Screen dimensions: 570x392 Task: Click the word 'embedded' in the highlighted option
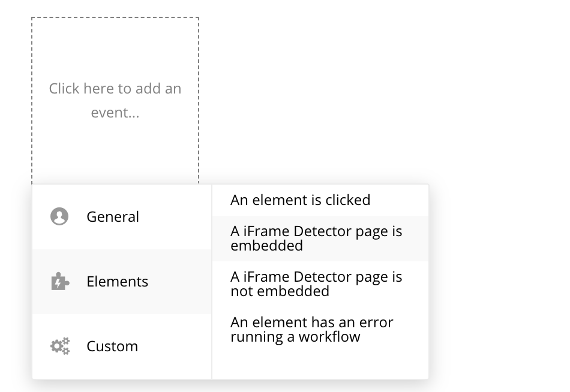[x=266, y=246]
